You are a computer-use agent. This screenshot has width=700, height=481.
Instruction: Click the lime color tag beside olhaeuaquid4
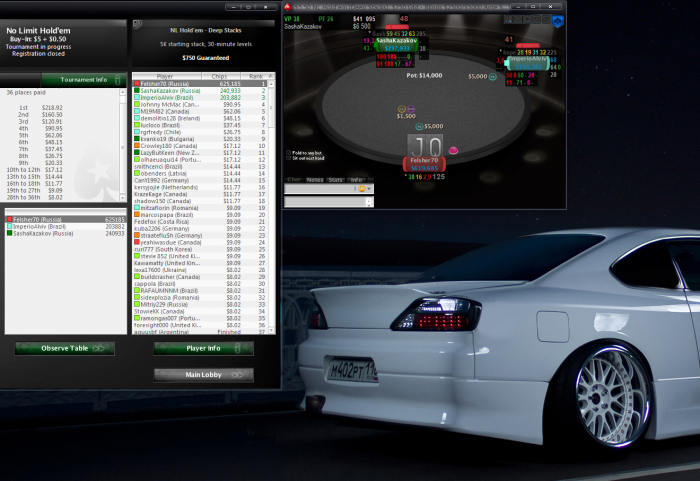137,159
